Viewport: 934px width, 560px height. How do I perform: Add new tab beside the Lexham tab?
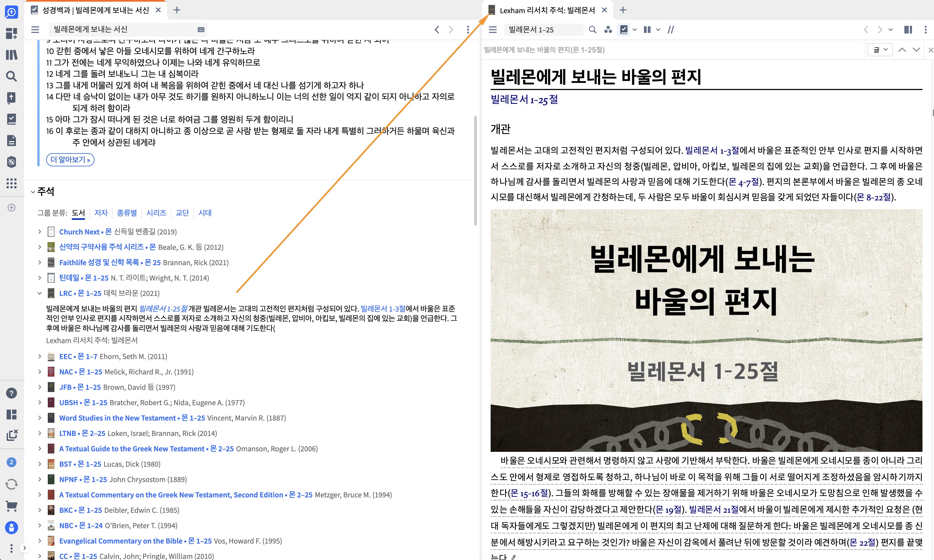tap(623, 10)
